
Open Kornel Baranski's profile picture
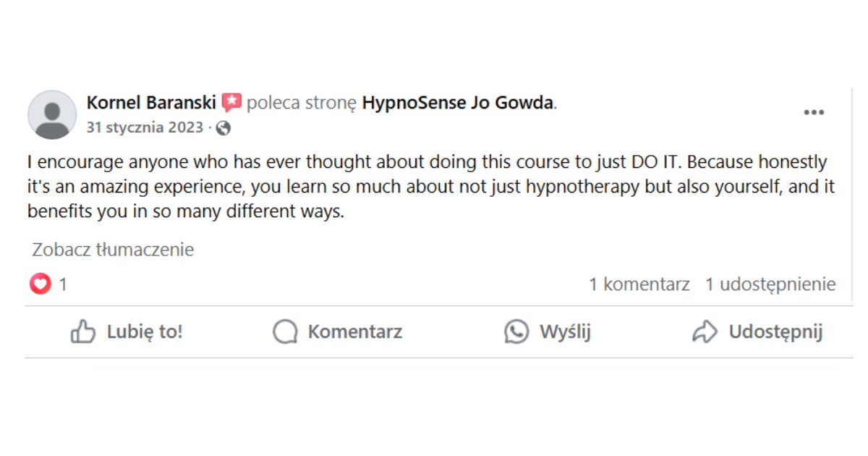click(52, 114)
